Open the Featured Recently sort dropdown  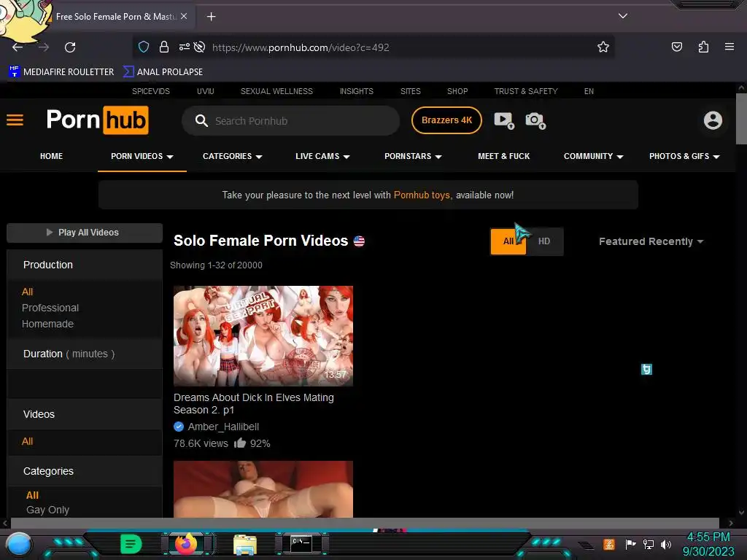pos(651,241)
